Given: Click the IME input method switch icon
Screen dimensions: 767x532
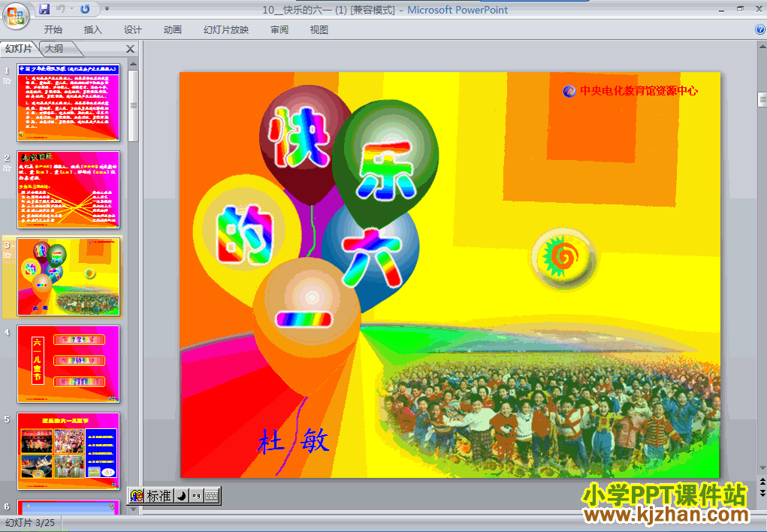Looking at the screenshot, I should click(137, 496).
